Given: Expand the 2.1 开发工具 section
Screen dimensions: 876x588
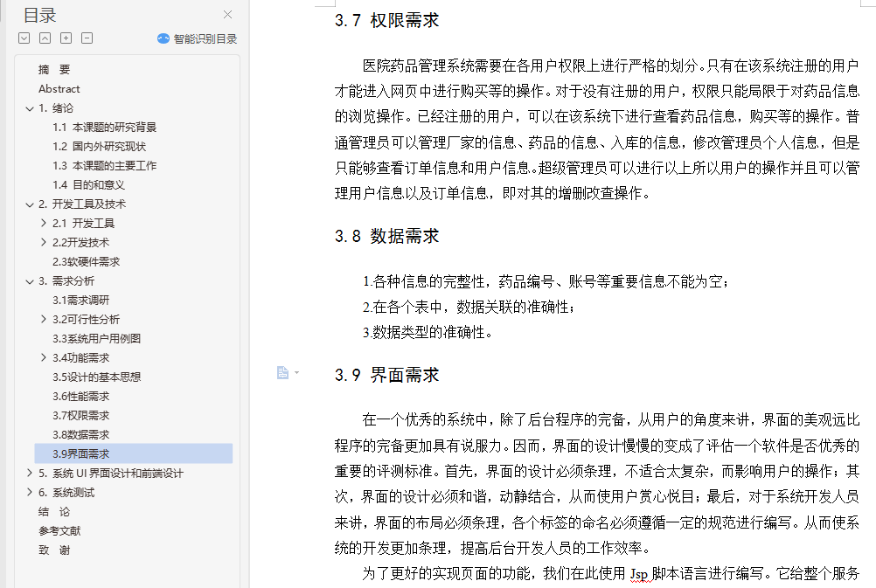Looking at the screenshot, I should coord(44,223).
